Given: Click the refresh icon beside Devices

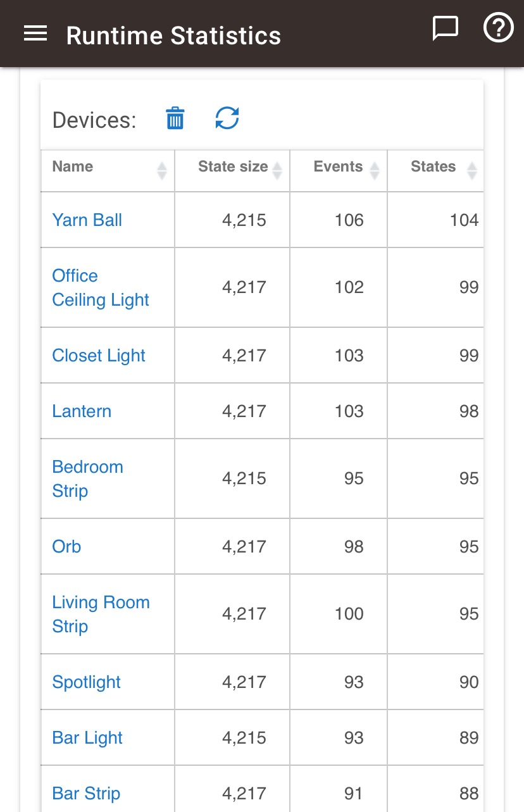Looking at the screenshot, I should [x=227, y=118].
